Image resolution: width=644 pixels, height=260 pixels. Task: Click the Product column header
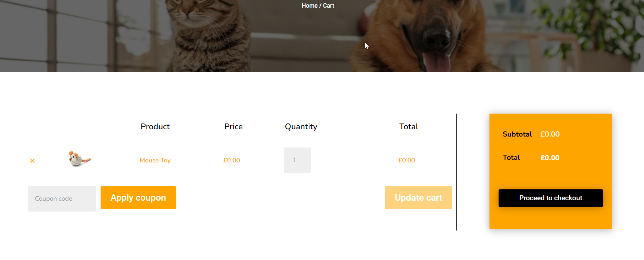[x=155, y=127]
